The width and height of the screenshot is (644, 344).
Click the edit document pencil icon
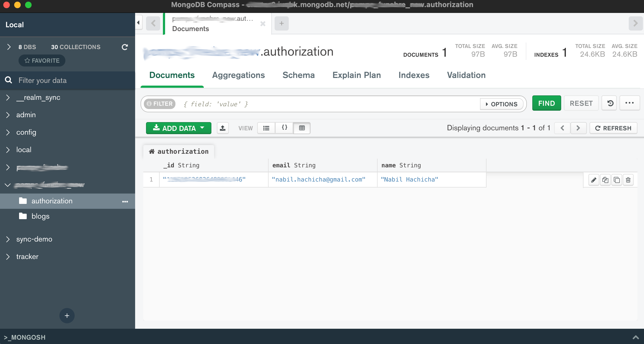[x=594, y=180]
